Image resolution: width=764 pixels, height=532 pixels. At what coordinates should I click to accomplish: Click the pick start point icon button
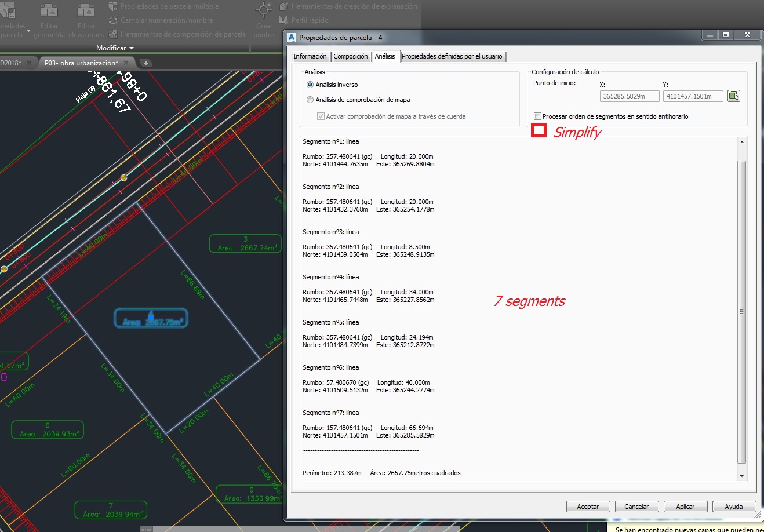click(734, 96)
